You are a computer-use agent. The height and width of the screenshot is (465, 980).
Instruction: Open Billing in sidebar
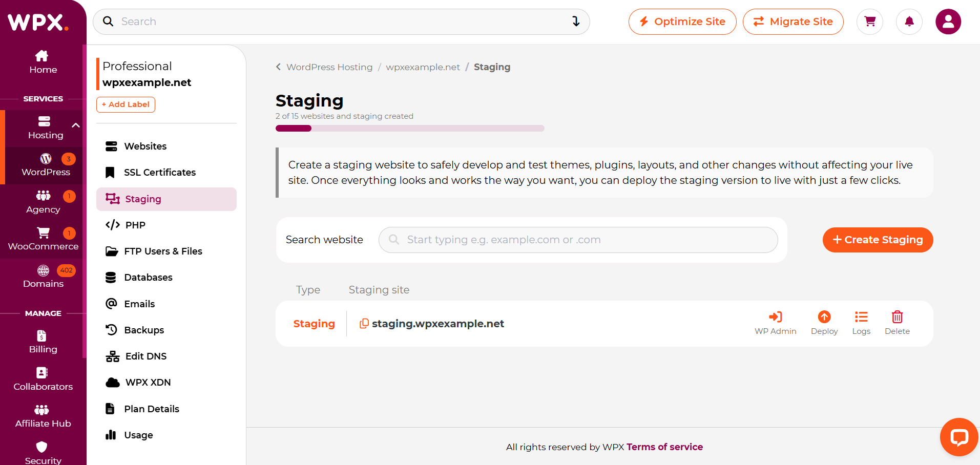tap(43, 342)
